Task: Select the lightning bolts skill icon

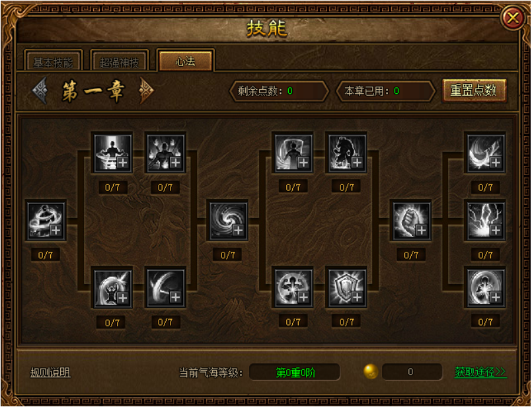Action: tap(486, 221)
